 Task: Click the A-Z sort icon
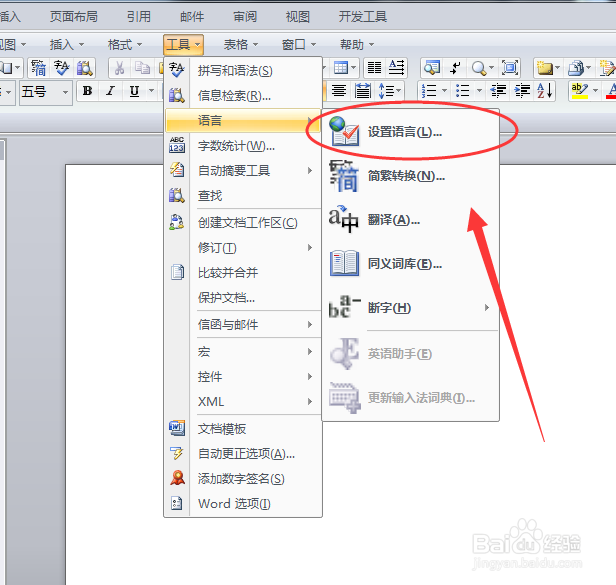[x=545, y=91]
